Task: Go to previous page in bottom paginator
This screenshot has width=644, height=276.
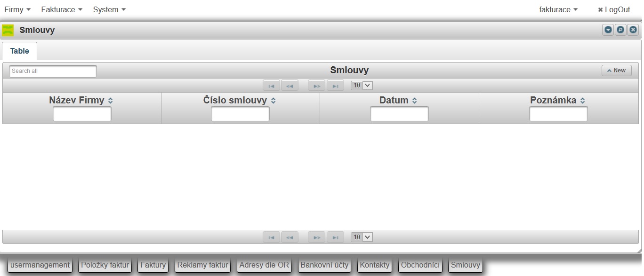Action: (x=290, y=237)
